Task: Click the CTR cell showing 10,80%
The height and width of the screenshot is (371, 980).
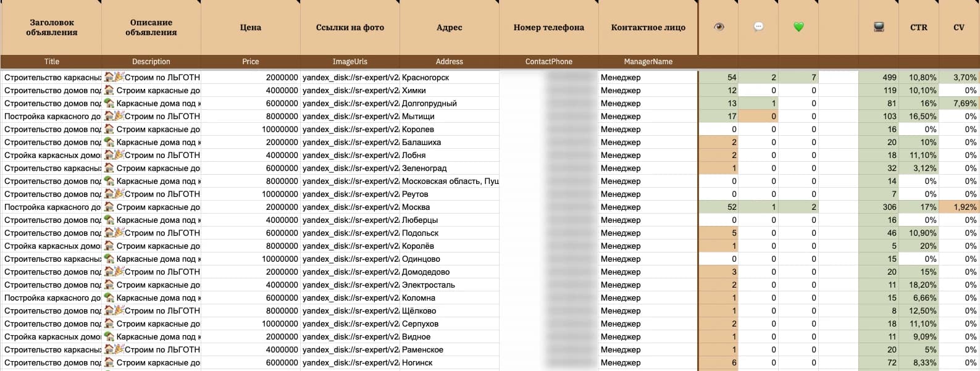Action: (x=919, y=78)
